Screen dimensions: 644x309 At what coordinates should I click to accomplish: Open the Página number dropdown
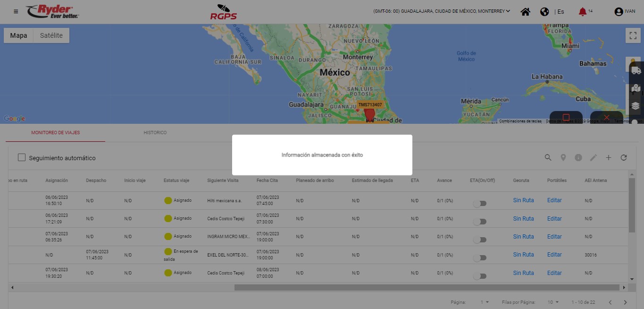(x=485, y=302)
